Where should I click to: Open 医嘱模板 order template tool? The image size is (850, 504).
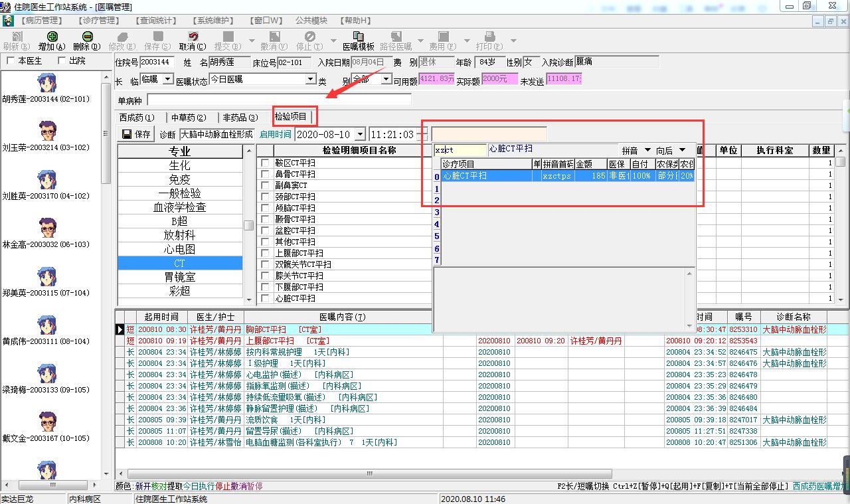tap(359, 41)
